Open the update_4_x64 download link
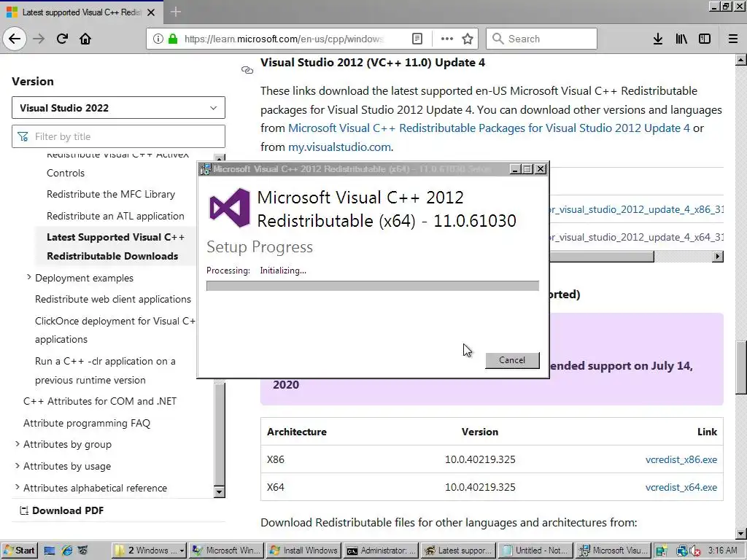The height and width of the screenshot is (560, 747). pos(636,237)
